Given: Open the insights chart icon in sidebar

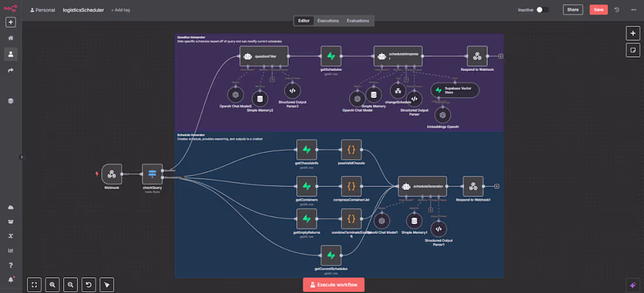Looking at the screenshot, I should pyautogui.click(x=11, y=250).
